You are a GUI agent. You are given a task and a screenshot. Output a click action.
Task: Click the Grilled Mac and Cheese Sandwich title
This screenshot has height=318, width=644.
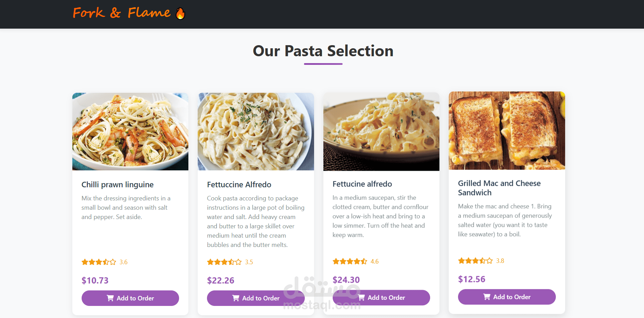click(499, 188)
